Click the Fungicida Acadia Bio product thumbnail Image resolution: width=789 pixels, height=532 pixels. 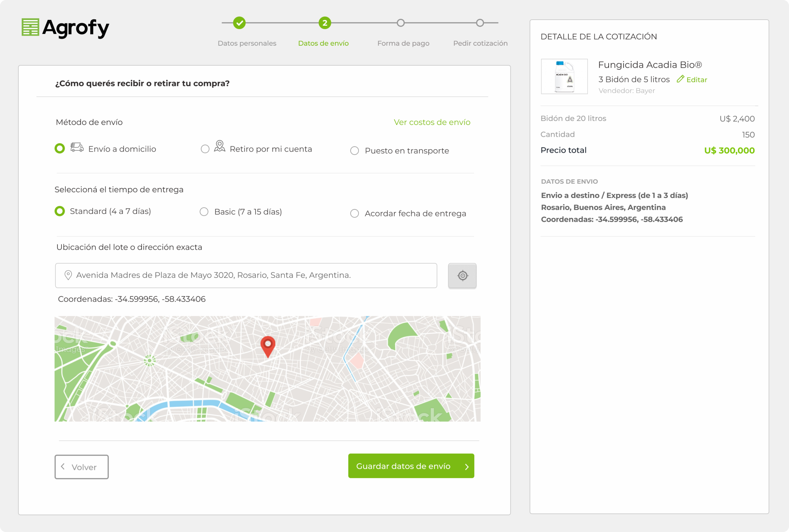564,76
